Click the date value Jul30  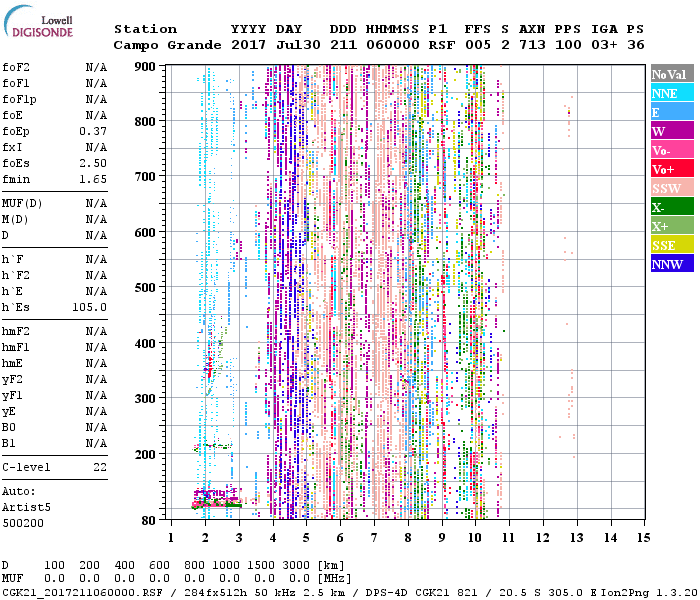click(x=298, y=45)
